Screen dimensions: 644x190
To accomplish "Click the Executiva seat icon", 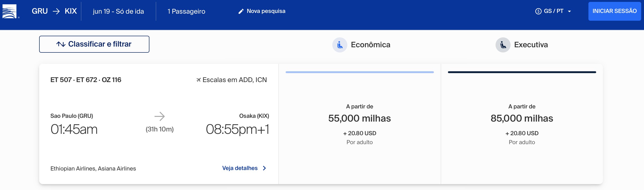I will pos(503,45).
